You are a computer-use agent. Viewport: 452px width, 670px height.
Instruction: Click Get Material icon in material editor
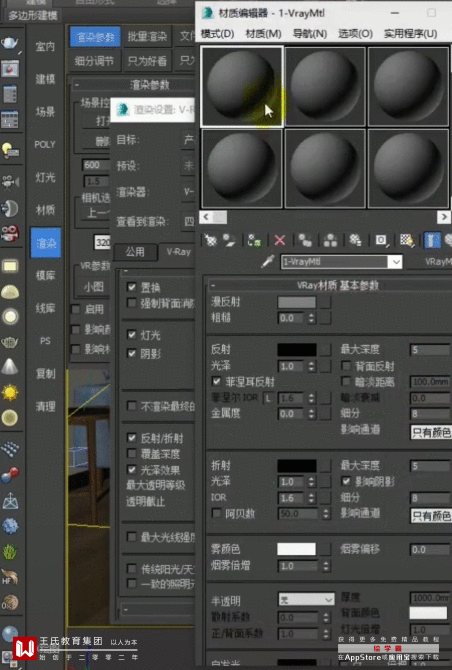tap(211, 241)
